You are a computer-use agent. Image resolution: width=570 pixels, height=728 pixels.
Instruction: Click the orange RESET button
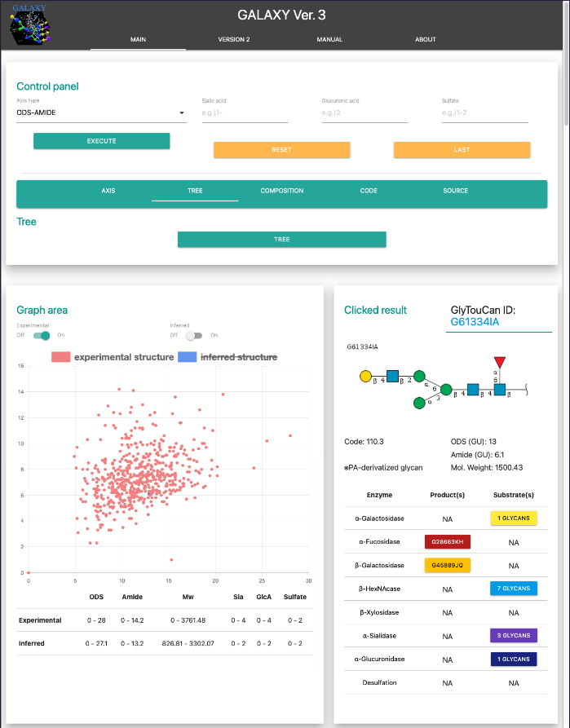281,150
